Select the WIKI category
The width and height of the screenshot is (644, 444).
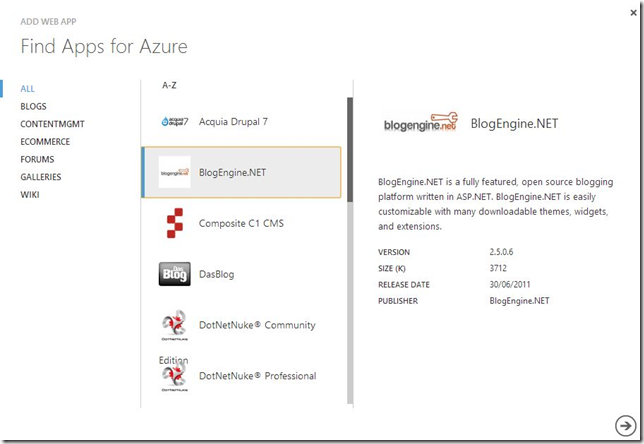click(x=30, y=195)
